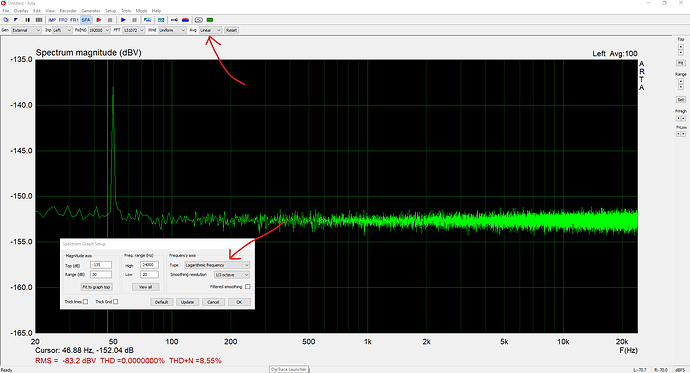Click the Range down arrow stepper
Image resolution: width=690 pixels, height=373 pixels.
(x=681, y=86)
